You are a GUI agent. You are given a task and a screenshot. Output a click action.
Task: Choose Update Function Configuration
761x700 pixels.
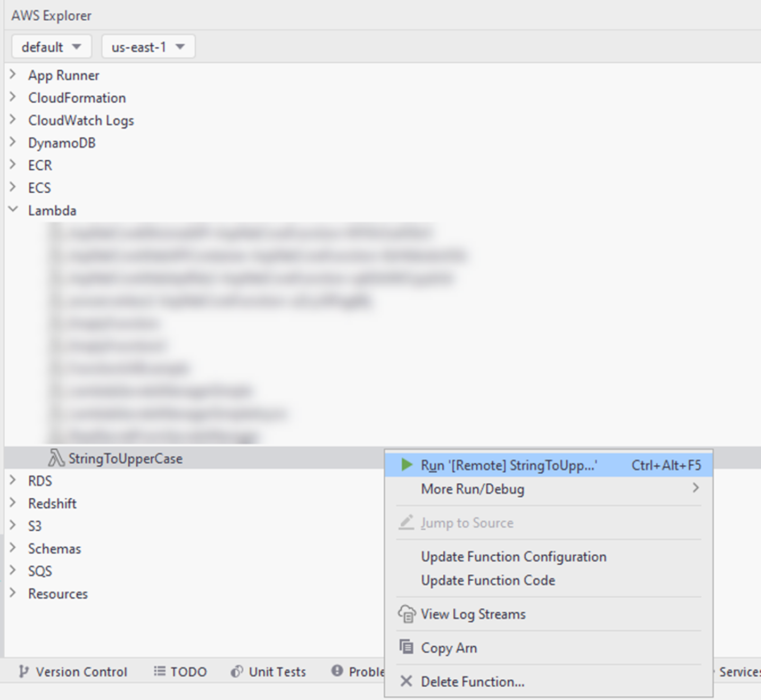549,556
